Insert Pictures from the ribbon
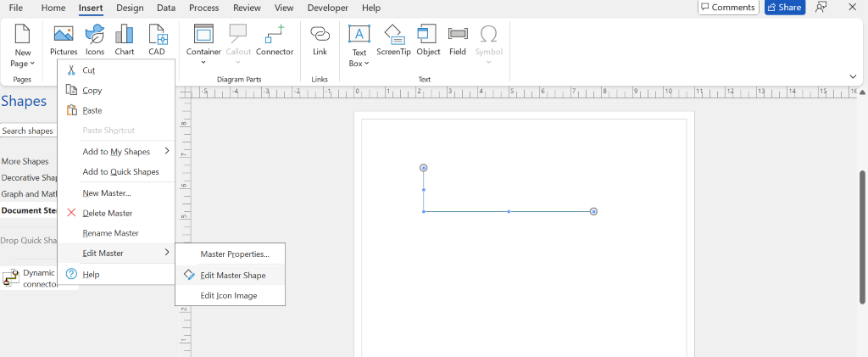868x357 pixels. [64, 34]
